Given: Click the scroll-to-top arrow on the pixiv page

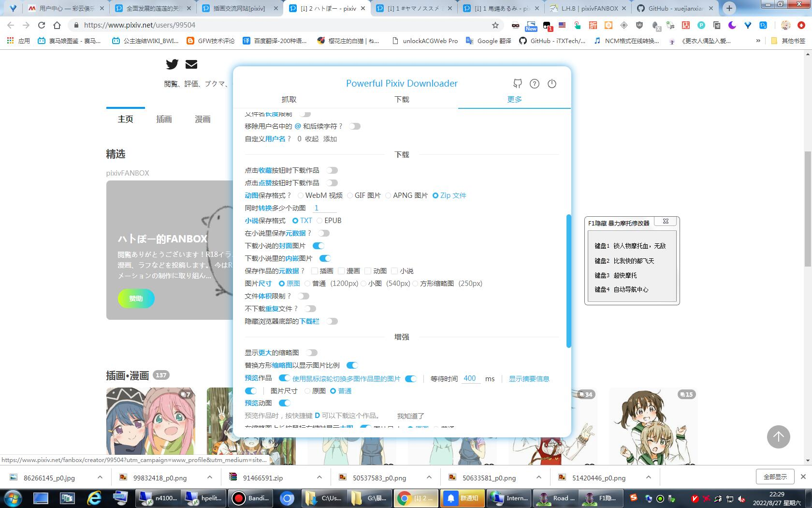Looking at the screenshot, I should tap(778, 437).
